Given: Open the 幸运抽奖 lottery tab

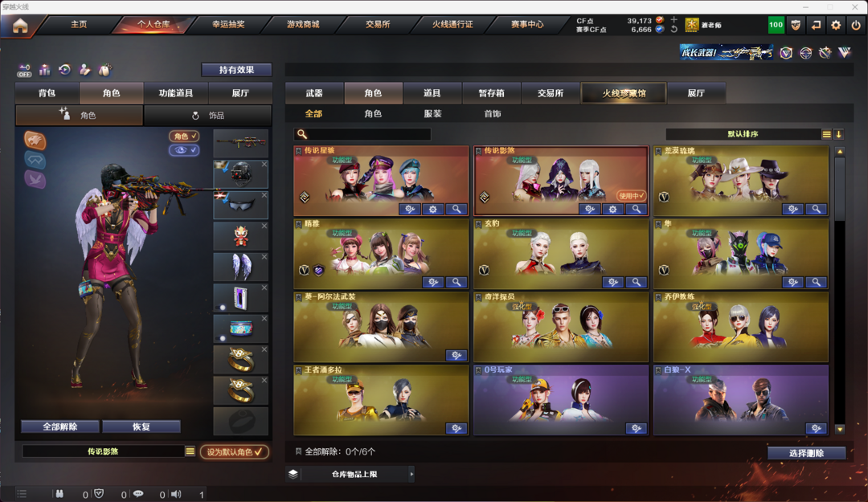Looking at the screenshot, I should pos(228,24).
